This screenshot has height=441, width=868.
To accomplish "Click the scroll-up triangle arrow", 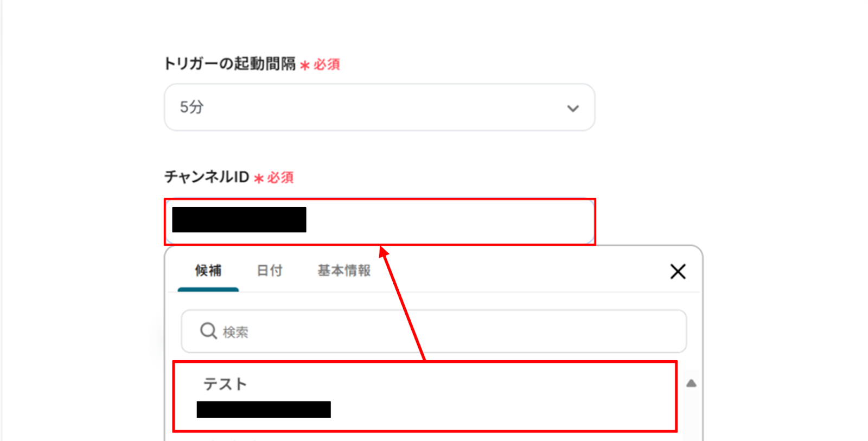I will click(x=691, y=384).
